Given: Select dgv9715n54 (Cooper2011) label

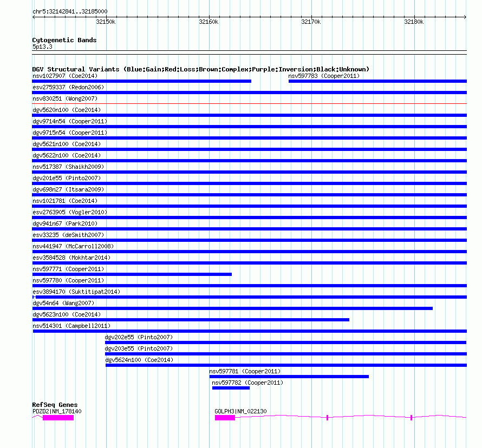Looking at the screenshot, I should [70, 133].
